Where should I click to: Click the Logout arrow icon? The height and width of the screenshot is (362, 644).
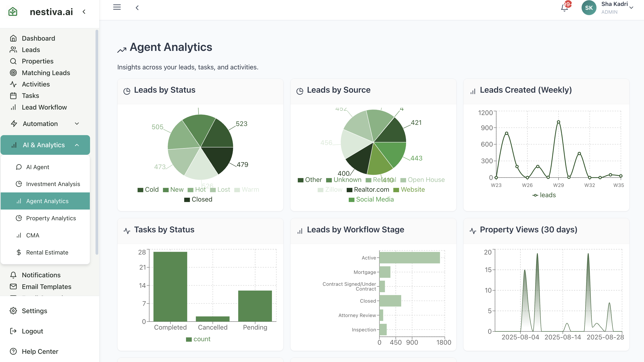click(13, 331)
